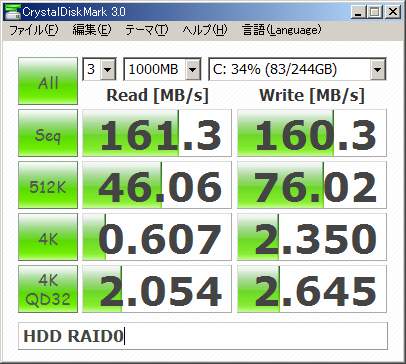The height and width of the screenshot is (364, 406).
Task: Open the 編集(E) menu
Action: point(92,30)
